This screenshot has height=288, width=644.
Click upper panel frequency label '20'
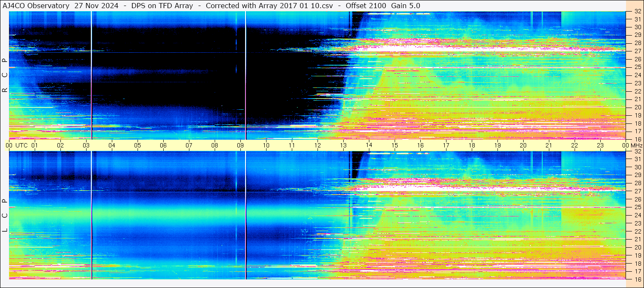(637, 107)
